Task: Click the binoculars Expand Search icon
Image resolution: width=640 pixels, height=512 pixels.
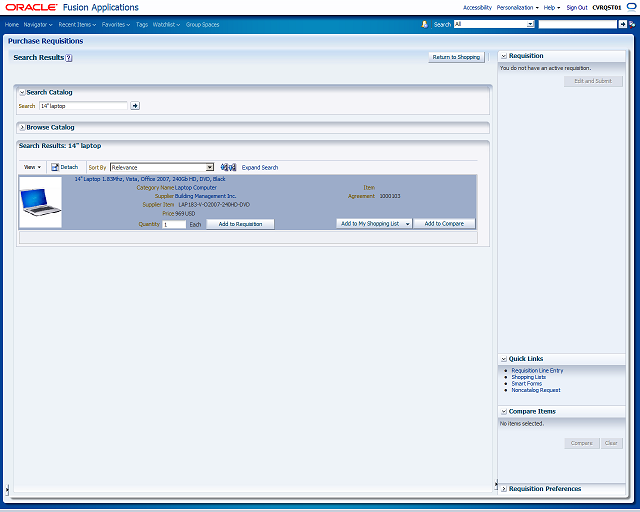Action: point(228,167)
